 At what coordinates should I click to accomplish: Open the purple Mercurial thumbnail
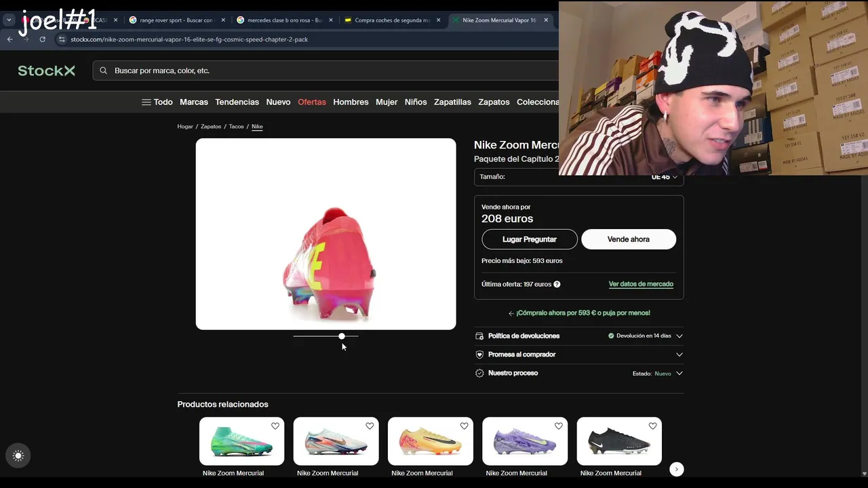point(524,441)
